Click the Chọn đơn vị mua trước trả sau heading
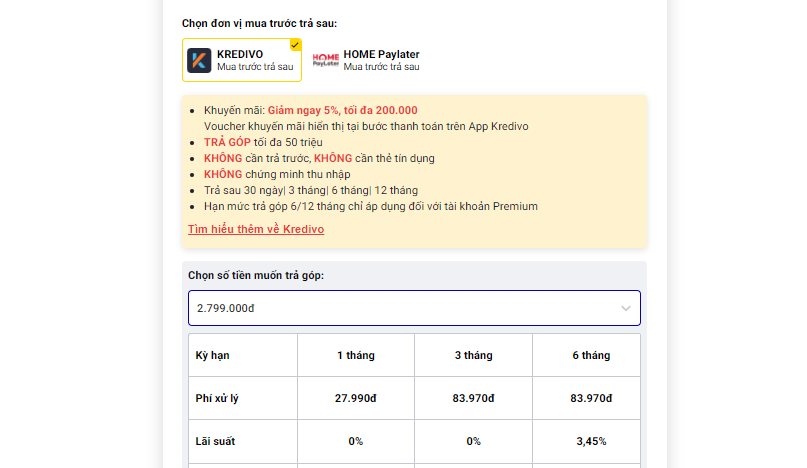This screenshot has height=468, width=807. (x=259, y=23)
